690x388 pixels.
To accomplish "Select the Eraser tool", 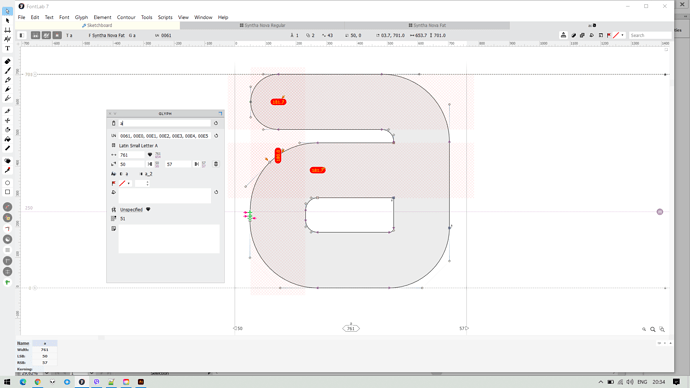I will 7,61.
